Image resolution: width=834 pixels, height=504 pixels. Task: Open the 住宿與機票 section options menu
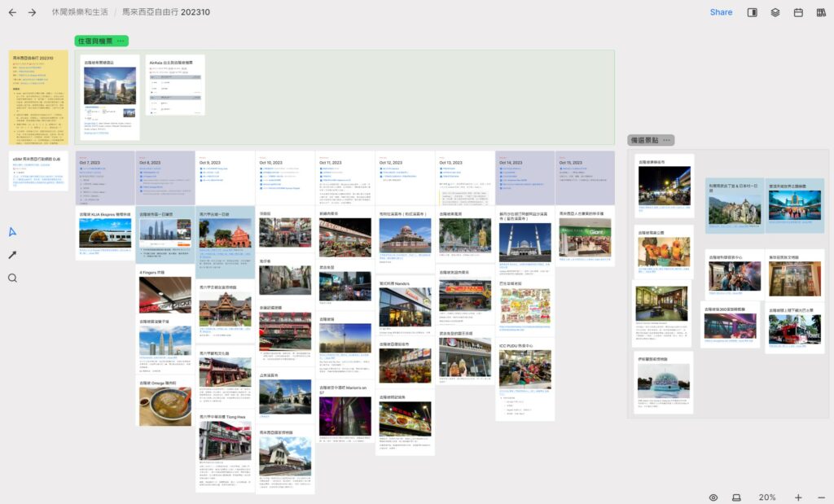tap(121, 41)
